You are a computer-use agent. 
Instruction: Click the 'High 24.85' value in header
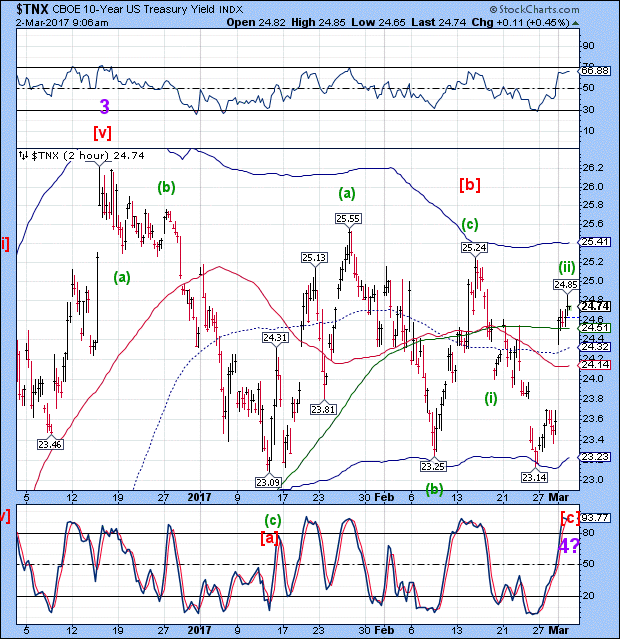click(319, 23)
